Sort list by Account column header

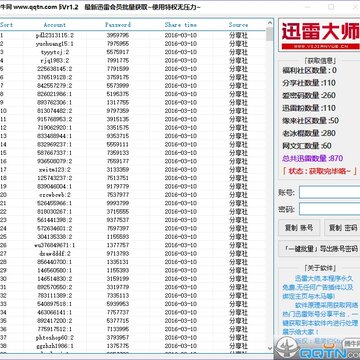coord(55,25)
